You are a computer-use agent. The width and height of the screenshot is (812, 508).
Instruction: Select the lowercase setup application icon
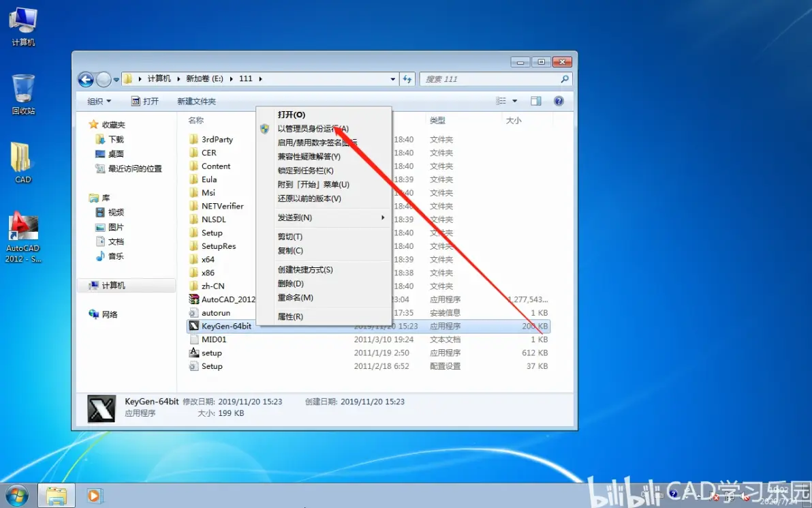[x=193, y=353]
